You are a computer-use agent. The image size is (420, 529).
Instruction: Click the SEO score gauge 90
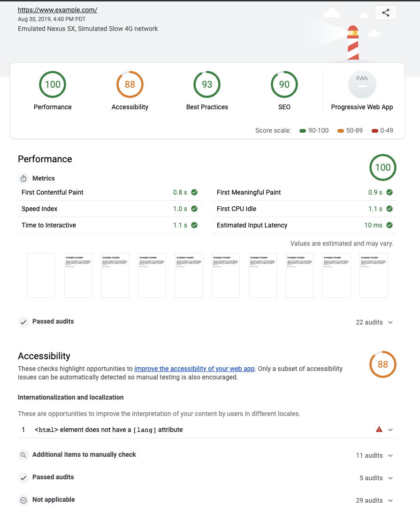(x=284, y=85)
